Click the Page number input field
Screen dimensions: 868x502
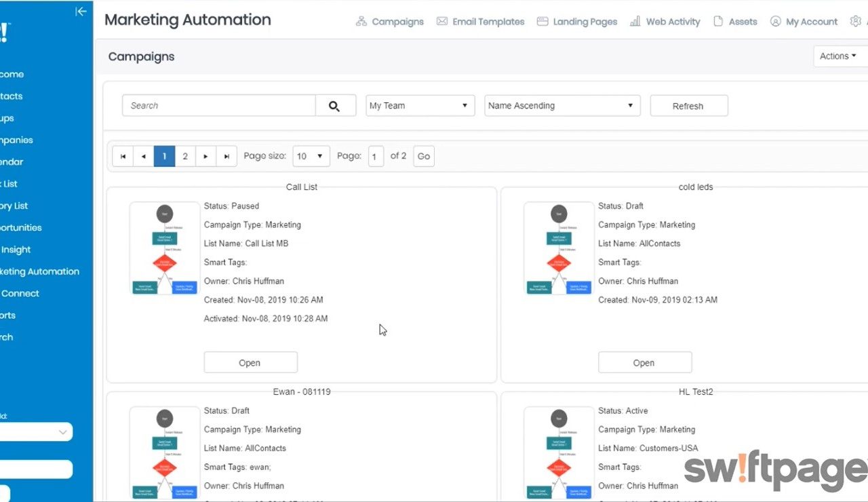pos(376,157)
